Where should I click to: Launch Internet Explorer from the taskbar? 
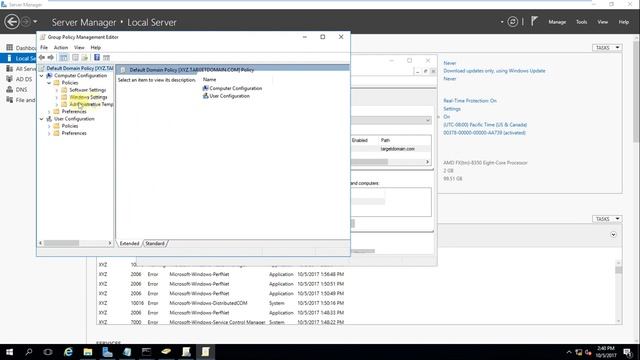click(68, 352)
